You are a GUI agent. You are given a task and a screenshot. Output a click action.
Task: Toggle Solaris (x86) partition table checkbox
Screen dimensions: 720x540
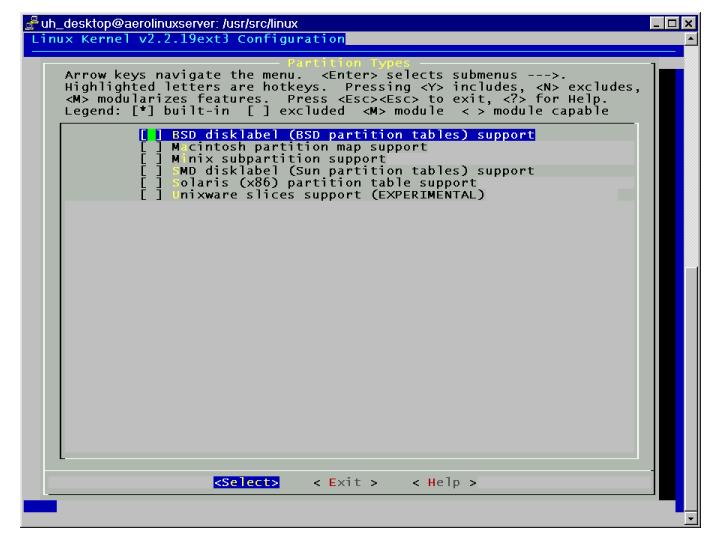point(151,183)
